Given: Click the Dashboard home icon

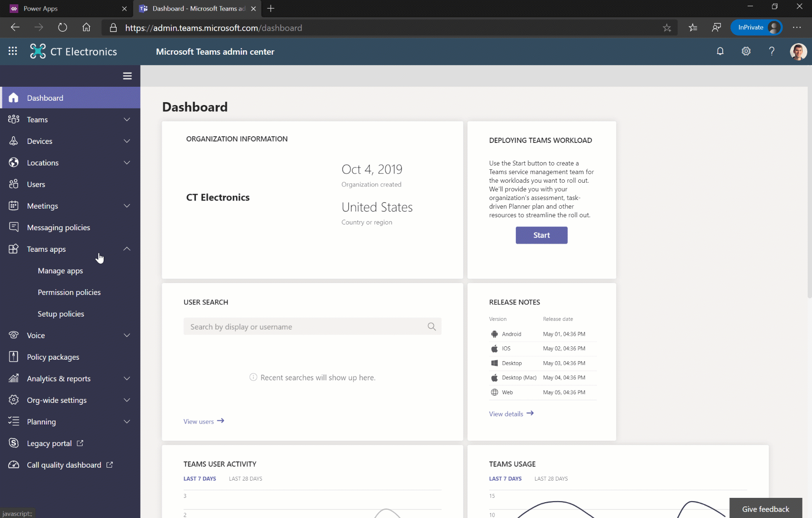Looking at the screenshot, I should [13, 98].
